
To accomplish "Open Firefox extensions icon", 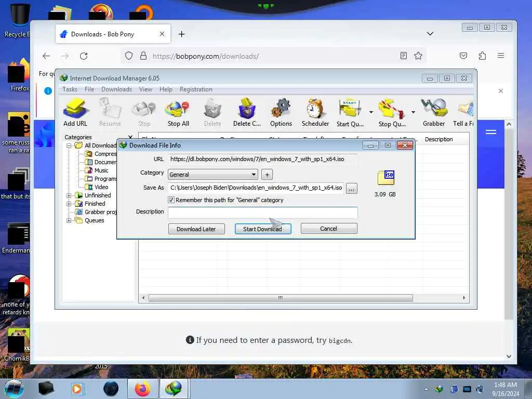I will pyautogui.click(x=482, y=56).
